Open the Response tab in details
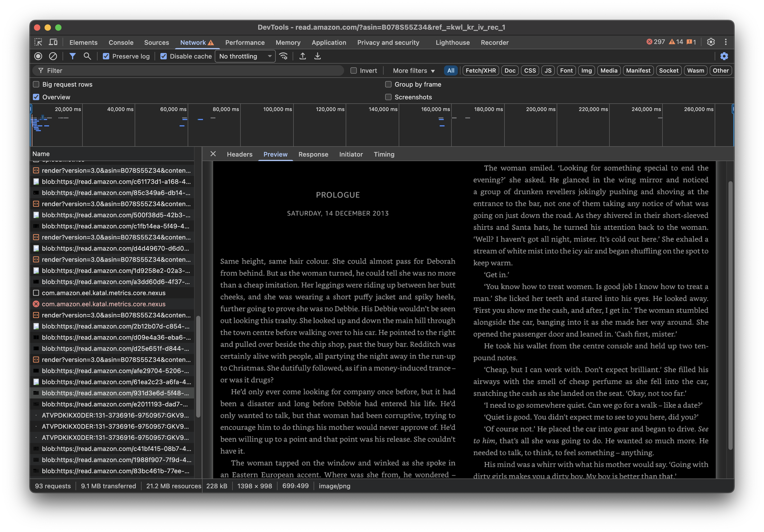 (x=313, y=154)
